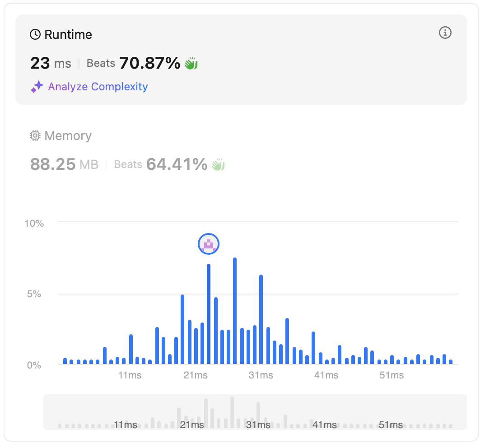This screenshot has width=485, height=448.
Task: Click the clock icon next to Runtime
Action: [35, 35]
